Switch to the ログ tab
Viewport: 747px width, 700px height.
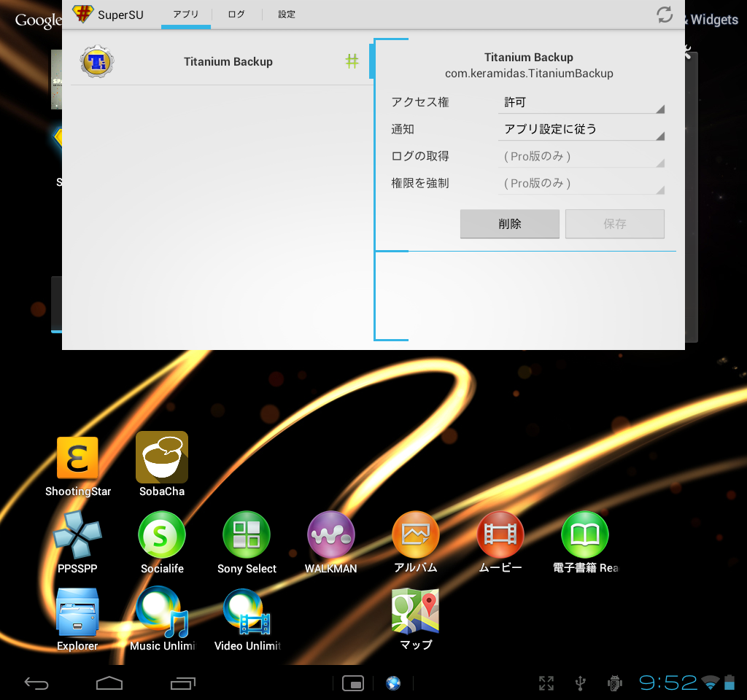pyautogui.click(x=236, y=15)
